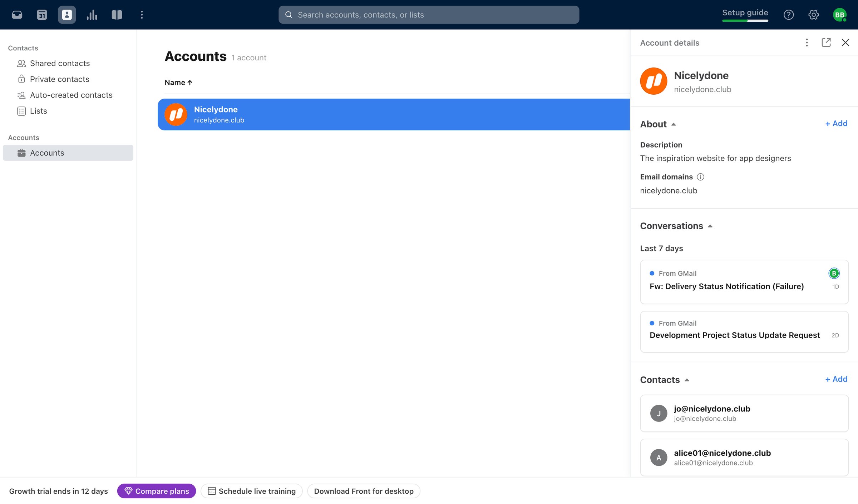Click the description text about app designers
858x504 pixels.
pyautogui.click(x=715, y=158)
